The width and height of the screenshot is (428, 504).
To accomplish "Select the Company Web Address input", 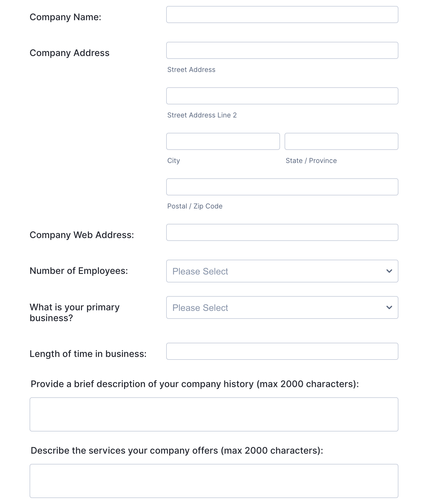I will pos(282,232).
